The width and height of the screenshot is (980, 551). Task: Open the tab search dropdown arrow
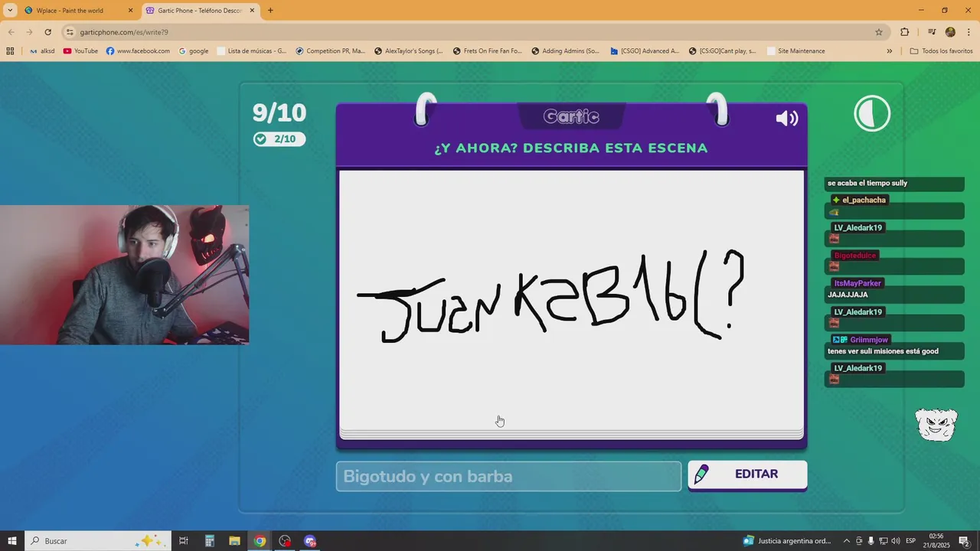10,11
